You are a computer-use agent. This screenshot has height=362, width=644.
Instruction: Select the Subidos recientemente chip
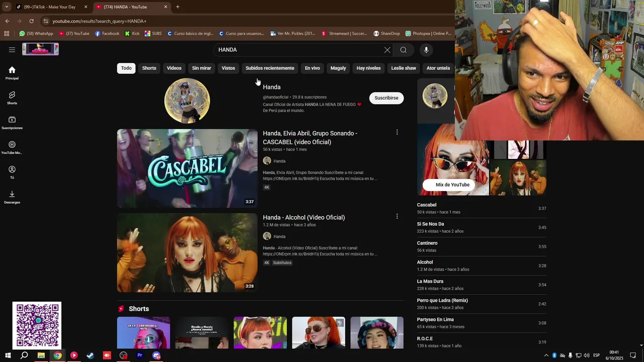[x=270, y=68]
